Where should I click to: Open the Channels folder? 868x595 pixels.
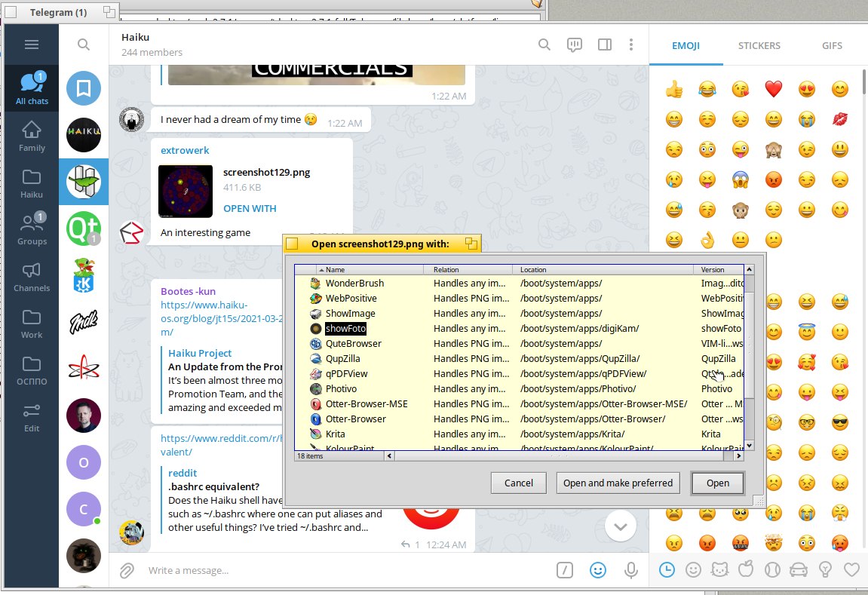click(x=32, y=276)
